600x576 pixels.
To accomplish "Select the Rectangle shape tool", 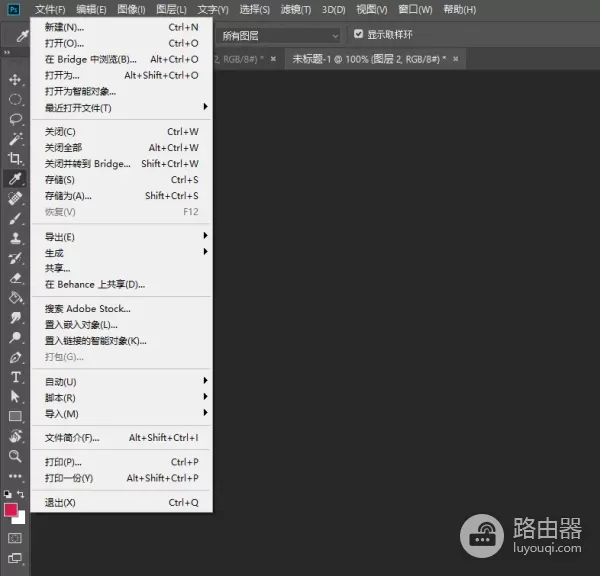I will pos(15,416).
